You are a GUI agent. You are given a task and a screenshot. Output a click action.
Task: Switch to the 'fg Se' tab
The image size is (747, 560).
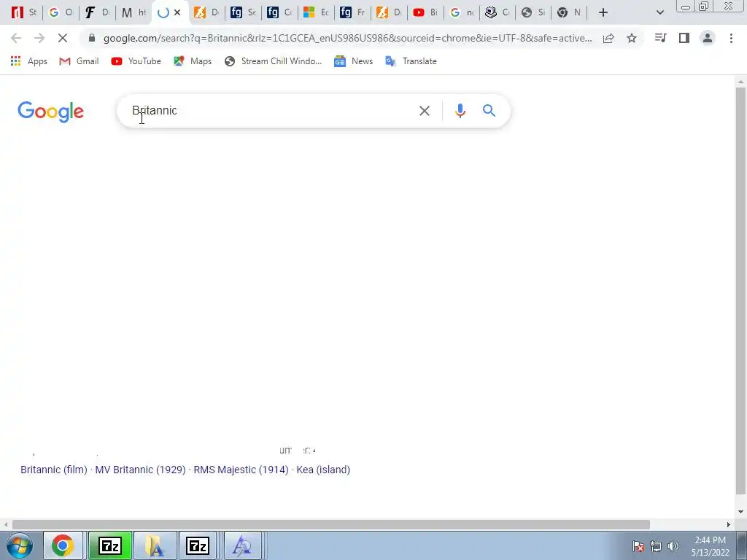243,12
